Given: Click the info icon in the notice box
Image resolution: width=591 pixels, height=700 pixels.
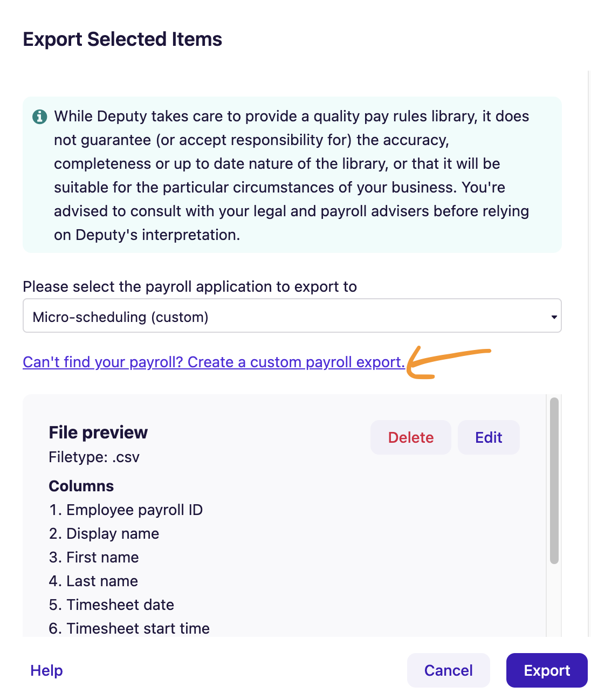Looking at the screenshot, I should [x=39, y=116].
